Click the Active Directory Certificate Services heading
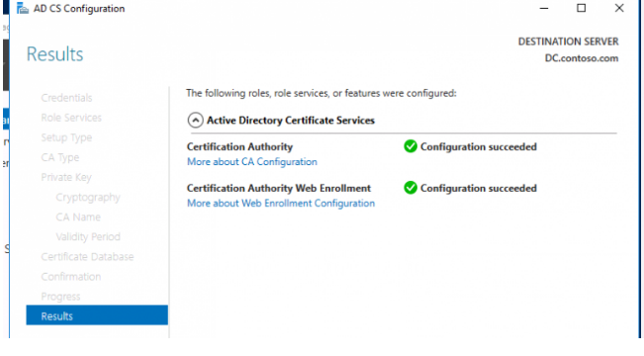The image size is (644, 356). [291, 121]
